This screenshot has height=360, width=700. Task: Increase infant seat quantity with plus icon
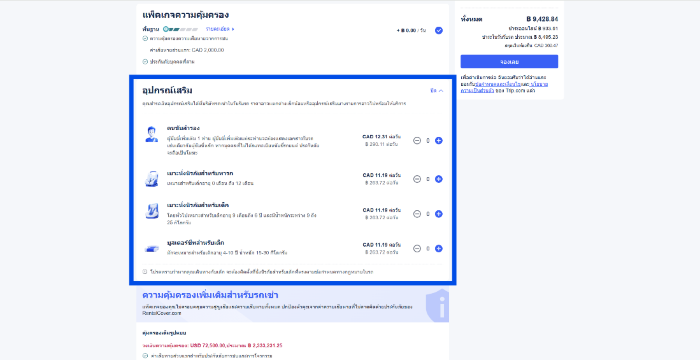439,179
